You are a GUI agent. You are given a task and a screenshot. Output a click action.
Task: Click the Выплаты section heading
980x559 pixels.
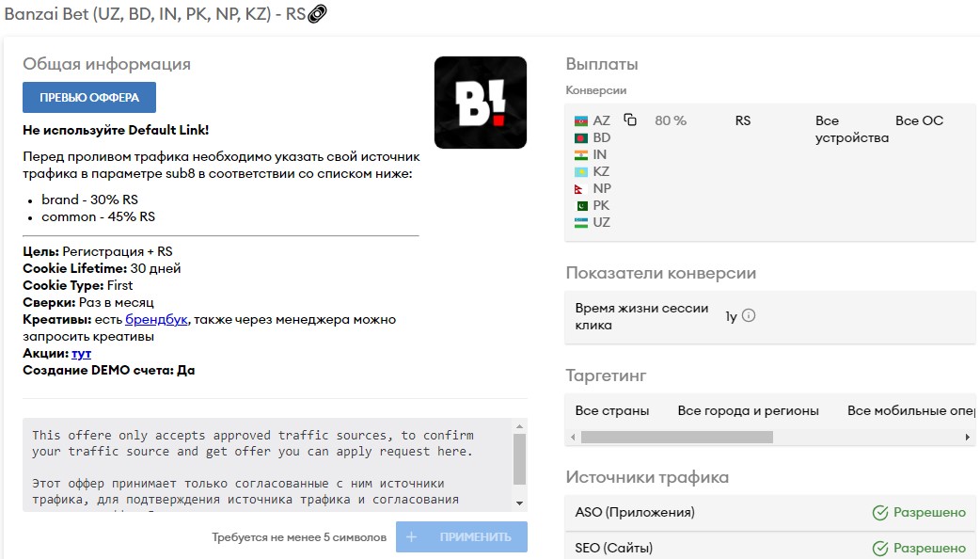(602, 64)
